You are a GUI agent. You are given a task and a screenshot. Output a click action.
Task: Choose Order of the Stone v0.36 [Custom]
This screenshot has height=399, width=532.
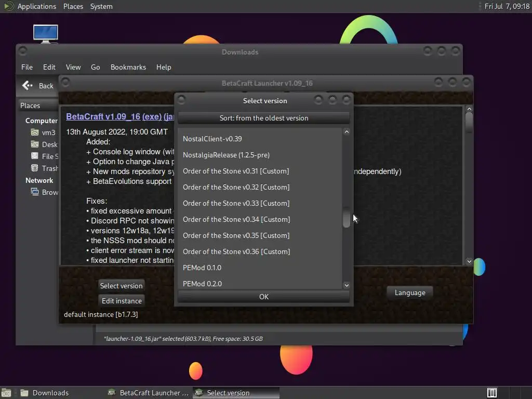coord(260,252)
